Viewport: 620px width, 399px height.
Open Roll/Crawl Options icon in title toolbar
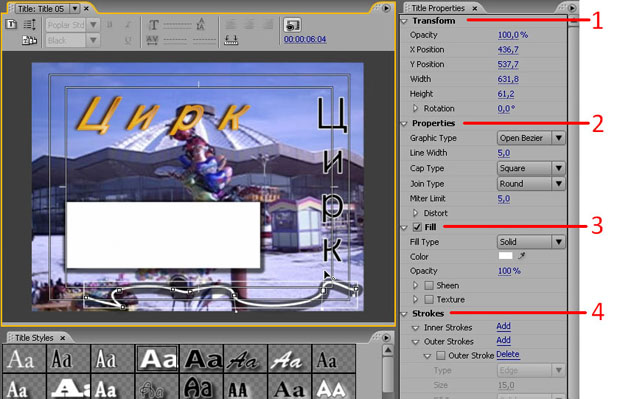point(29,25)
